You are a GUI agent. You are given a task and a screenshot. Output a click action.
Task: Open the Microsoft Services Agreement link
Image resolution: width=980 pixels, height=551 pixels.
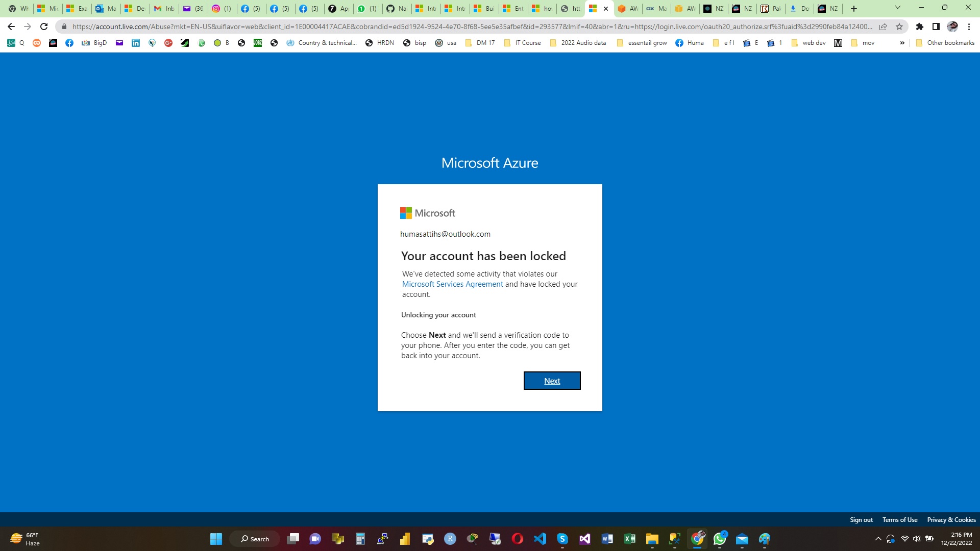(x=452, y=284)
